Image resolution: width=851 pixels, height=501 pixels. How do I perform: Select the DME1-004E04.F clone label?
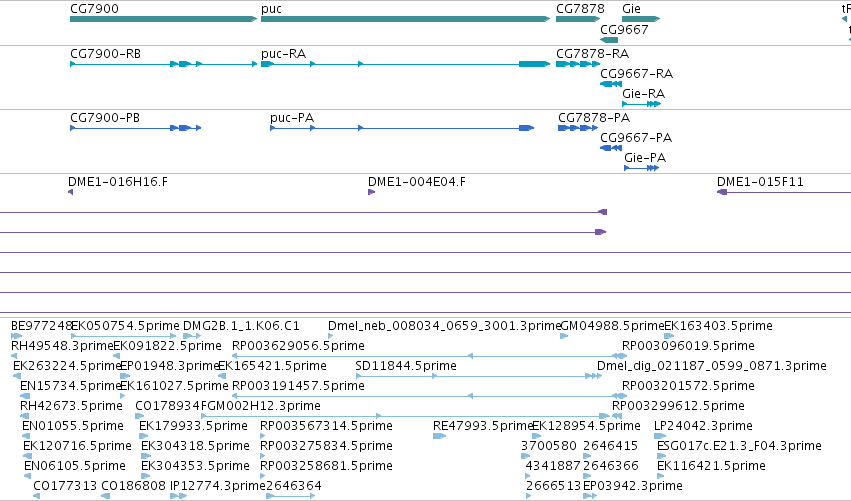click(417, 182)
